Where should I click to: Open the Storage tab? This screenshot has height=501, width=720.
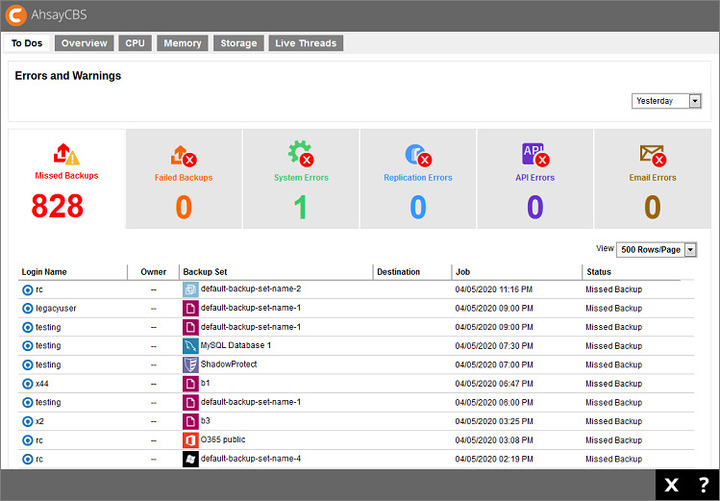[238, 43]
